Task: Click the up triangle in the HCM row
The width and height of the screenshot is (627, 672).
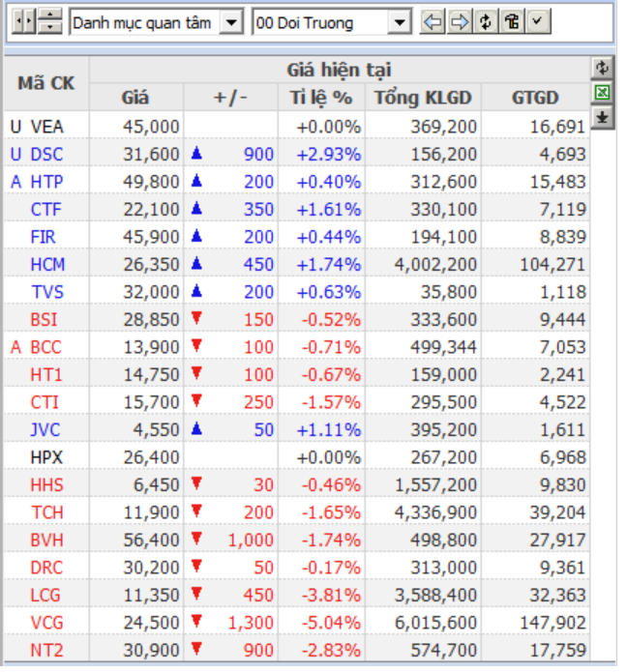Action: tap(196, 263)
